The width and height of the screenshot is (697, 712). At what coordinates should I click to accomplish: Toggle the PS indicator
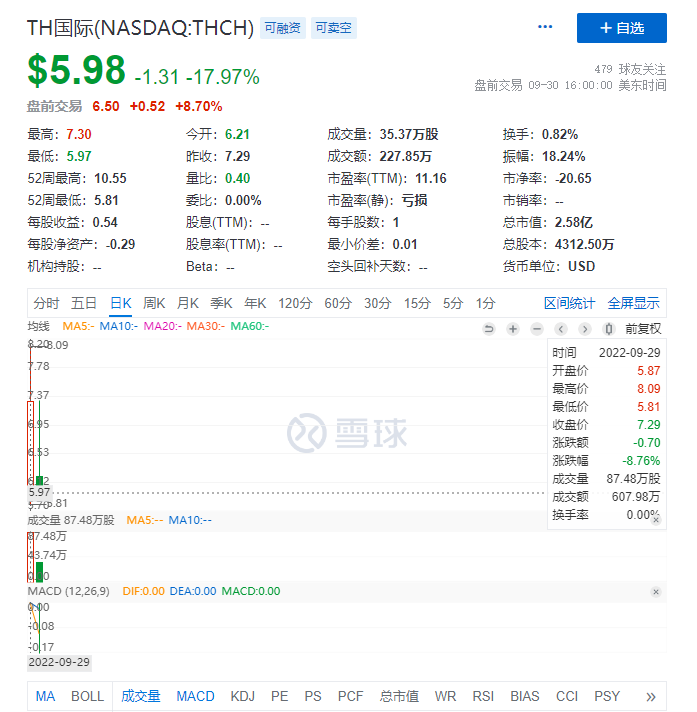[313, 696]
